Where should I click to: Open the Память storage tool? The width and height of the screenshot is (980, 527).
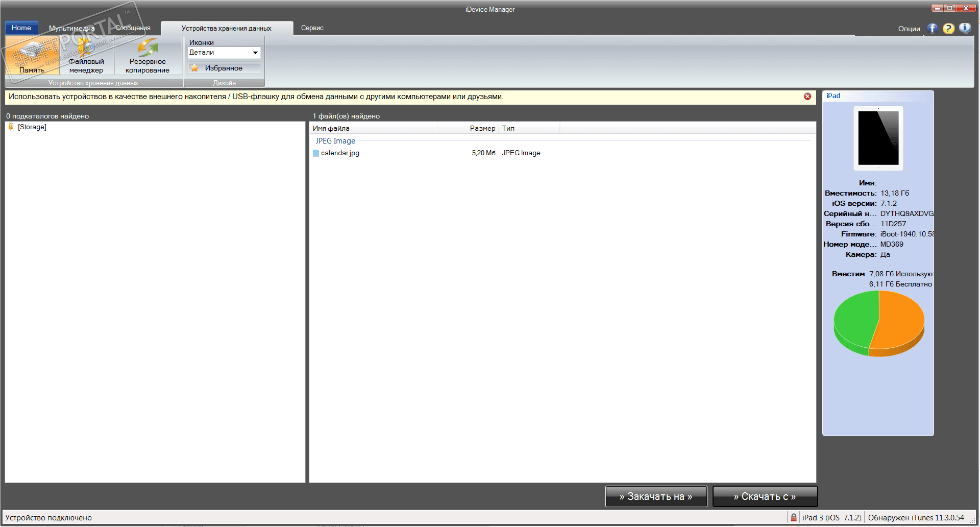click(32, 56)
